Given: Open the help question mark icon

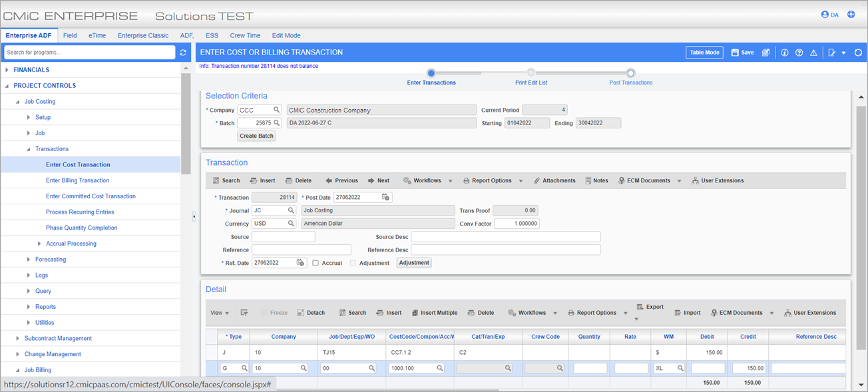Looking at the screenshot, I should [x=799, y=53].
